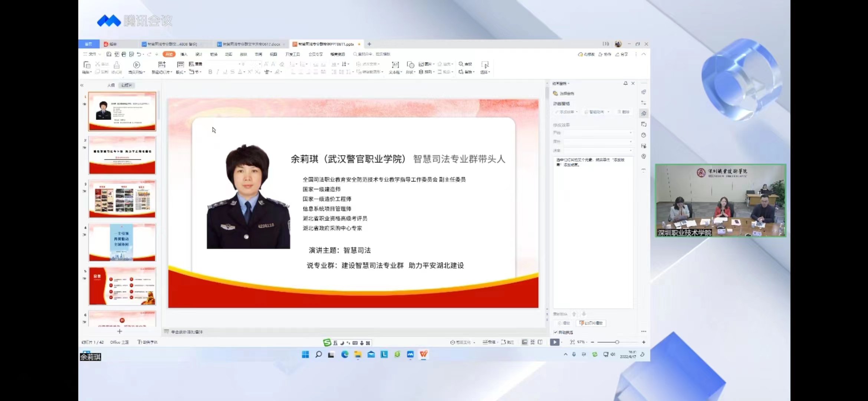Start slideshow from current slide icon
The height and width of the screenshot is (401, 868).
point(137,65)
